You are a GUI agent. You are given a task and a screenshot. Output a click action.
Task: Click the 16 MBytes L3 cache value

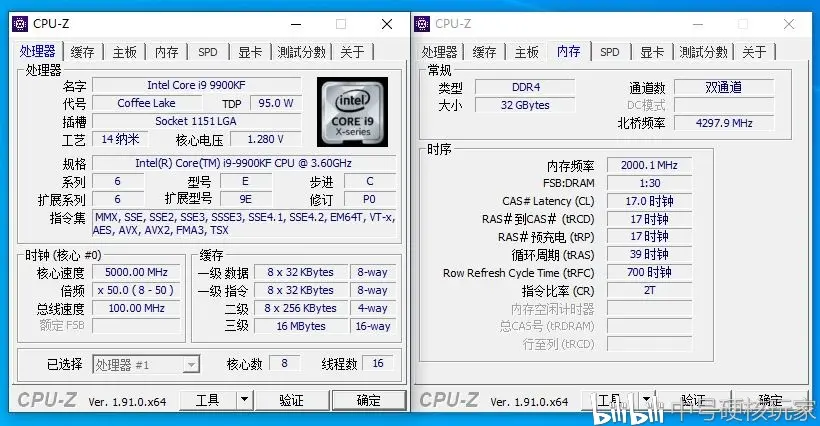pyautogui.click(x=300, y=326)
